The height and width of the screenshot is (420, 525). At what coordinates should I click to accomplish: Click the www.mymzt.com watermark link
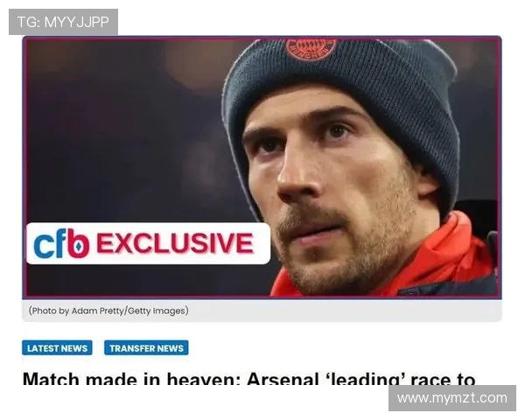(451, 398)
